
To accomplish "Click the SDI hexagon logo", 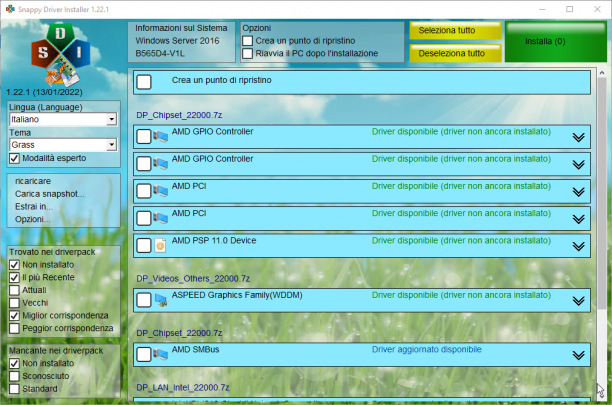I will coord(60,55).
